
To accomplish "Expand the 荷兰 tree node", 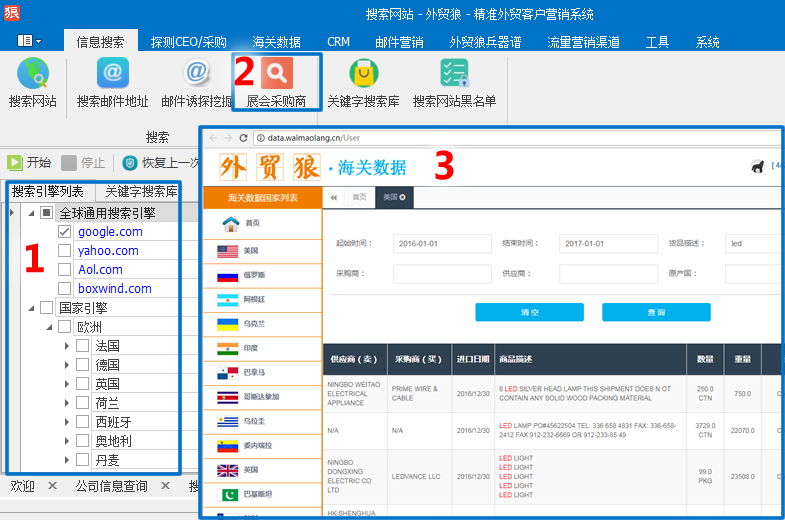I will coord(67,403).
